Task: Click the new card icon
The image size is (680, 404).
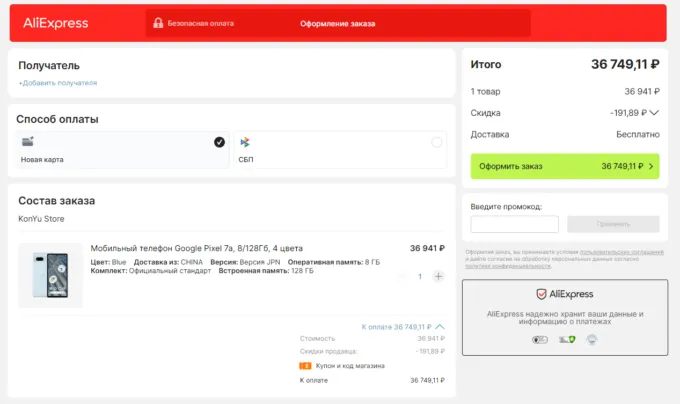Action: pos(27,142)
